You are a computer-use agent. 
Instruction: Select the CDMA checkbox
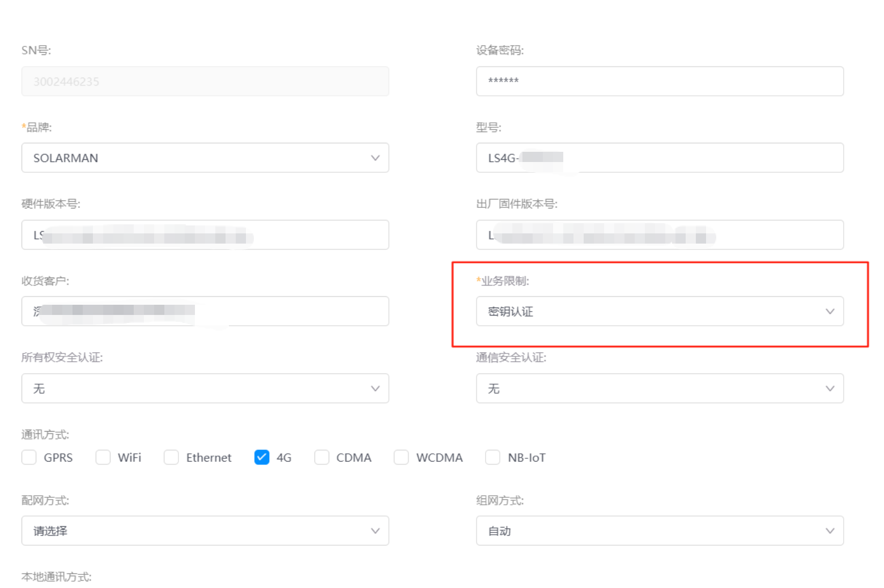coord(322,457)
